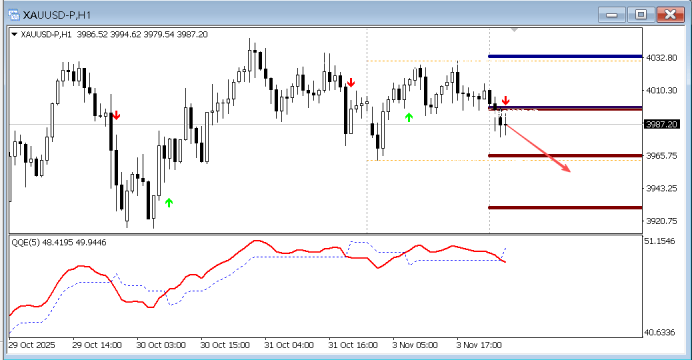The height and width of the screenshot is (360, 692).
Task: Click the 31 Oct 04:00 time label
Action: tap(289, 345)
